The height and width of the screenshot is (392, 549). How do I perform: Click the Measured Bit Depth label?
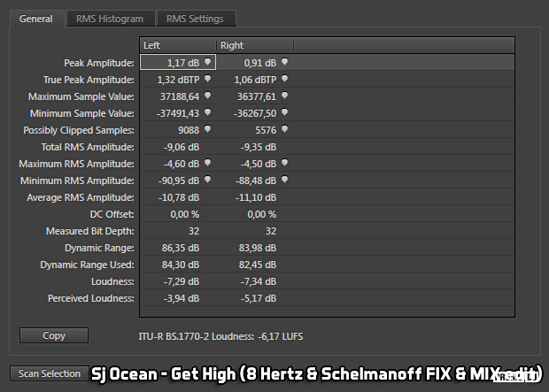(x=90, y=231)
